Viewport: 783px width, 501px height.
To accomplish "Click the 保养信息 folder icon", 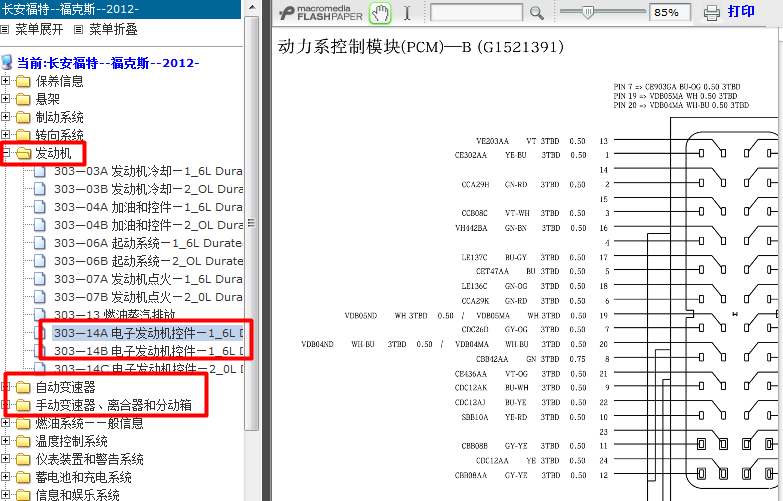I will pyautogui.click(x=23, y=81).
